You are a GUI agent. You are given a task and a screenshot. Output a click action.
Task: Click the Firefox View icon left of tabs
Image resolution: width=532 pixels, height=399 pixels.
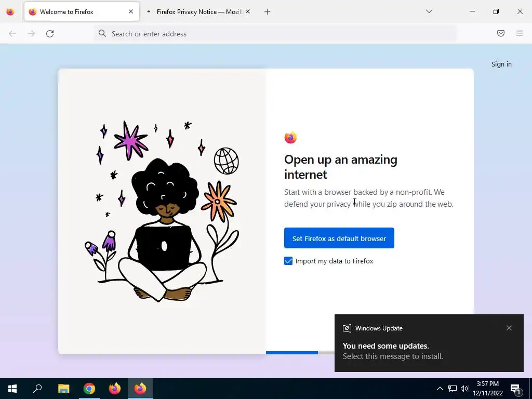point(10,12)
